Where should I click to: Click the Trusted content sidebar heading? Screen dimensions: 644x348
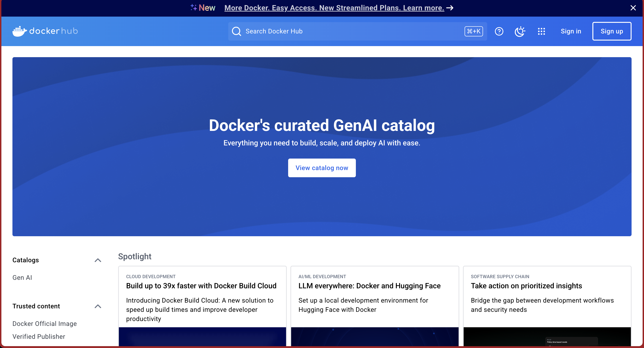[36, 306]
